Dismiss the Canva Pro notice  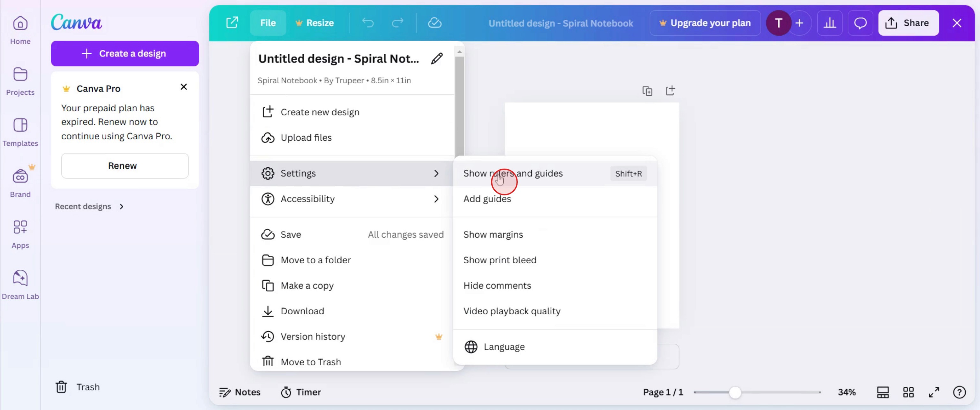coord(184,87)
